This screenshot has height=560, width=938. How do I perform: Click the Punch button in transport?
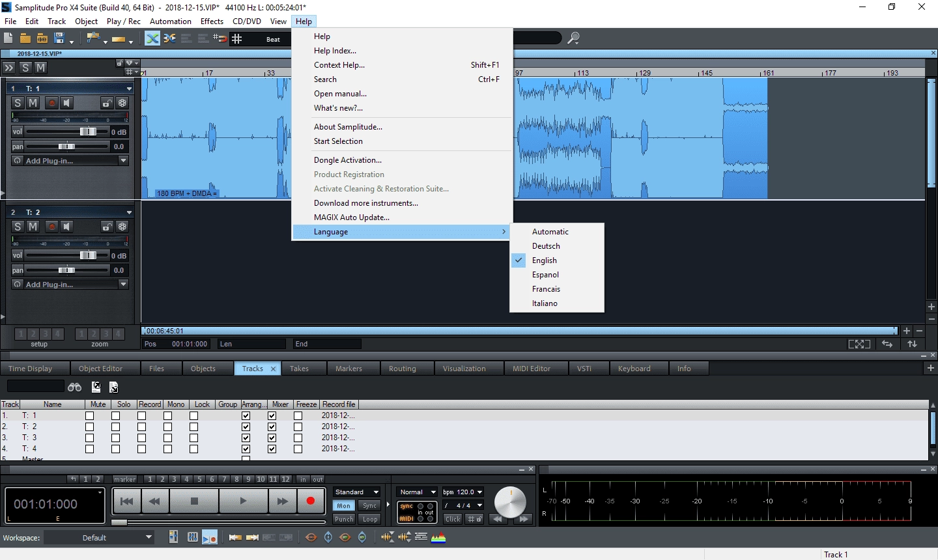(x=344, y=520)
